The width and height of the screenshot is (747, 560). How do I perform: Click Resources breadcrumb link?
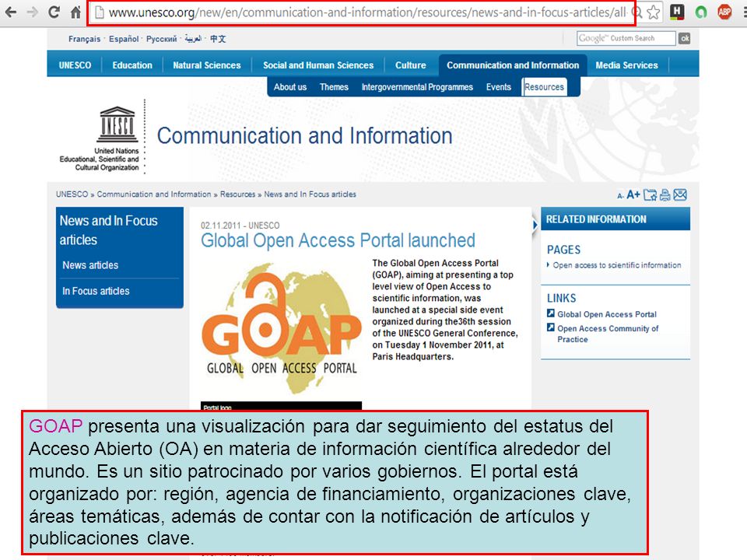click(238, 194)
